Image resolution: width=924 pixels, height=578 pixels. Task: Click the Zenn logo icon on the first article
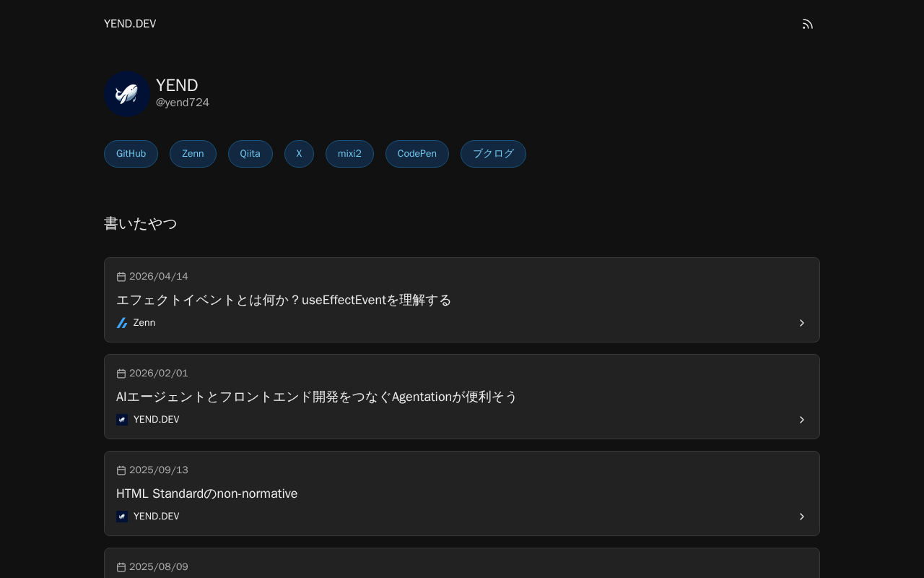[x=122, y=323]
